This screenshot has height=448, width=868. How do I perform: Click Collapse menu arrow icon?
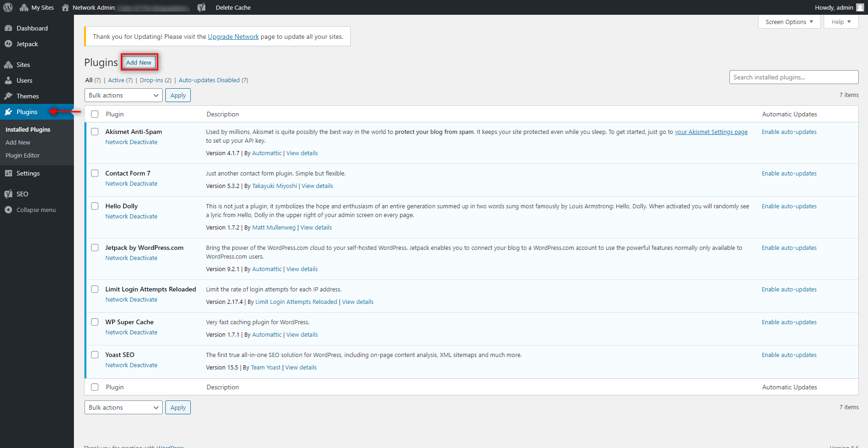point(8,210)
